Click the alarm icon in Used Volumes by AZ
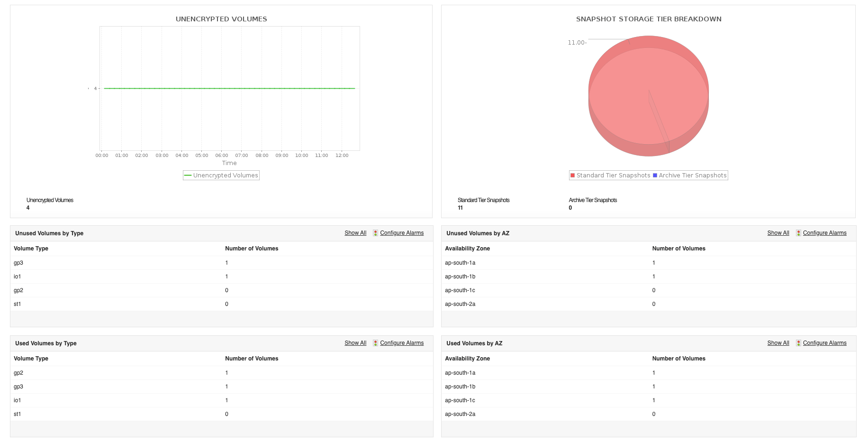The height and width of the screenshot is (443, 868). click(798, 343)
